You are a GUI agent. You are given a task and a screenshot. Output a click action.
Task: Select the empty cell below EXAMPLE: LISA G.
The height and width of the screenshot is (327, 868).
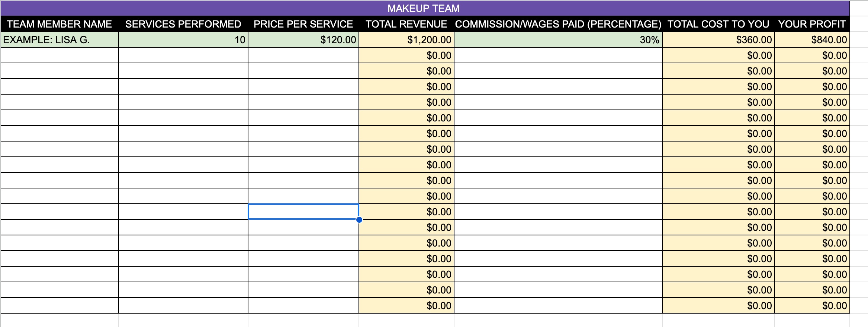pyautogui.click(x=60, y=55)
